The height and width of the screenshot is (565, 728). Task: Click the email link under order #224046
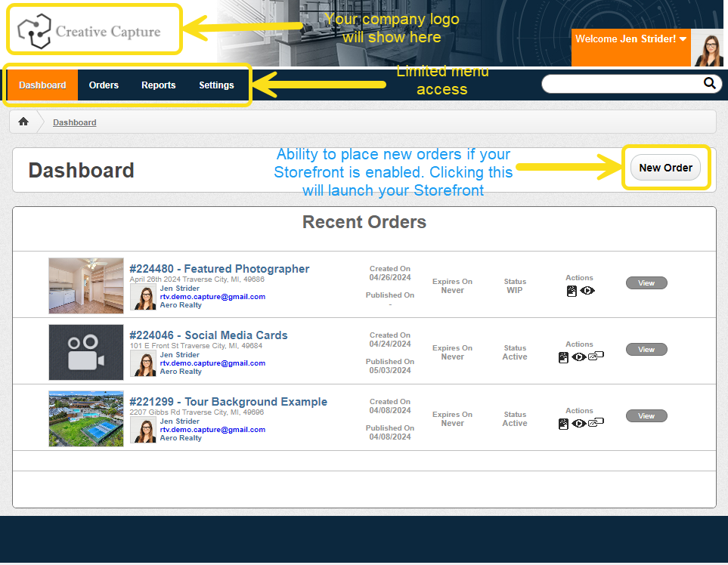[212, 363]
